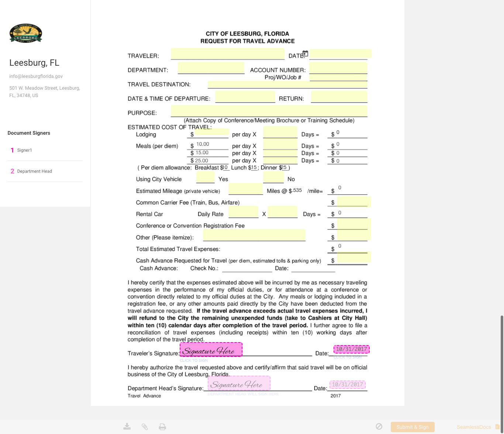The image size is (504, 434).
Task: Click days field for $15.00 meal row
Action: pos(280,153)
